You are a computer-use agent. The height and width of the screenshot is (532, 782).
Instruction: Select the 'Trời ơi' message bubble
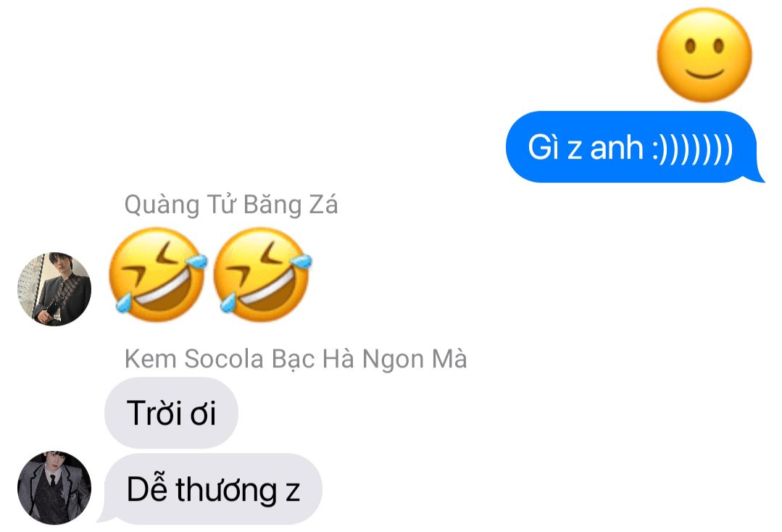(x=171, y=413)
